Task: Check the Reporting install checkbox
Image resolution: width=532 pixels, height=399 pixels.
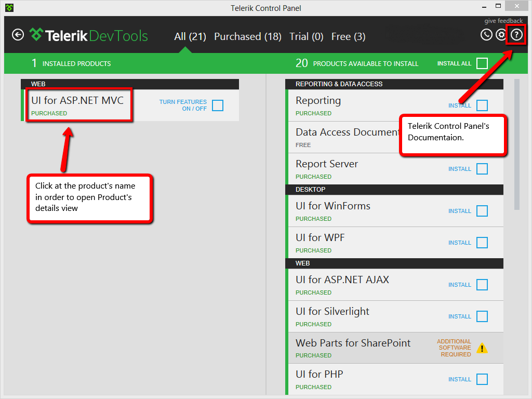Action: (482, 105)
